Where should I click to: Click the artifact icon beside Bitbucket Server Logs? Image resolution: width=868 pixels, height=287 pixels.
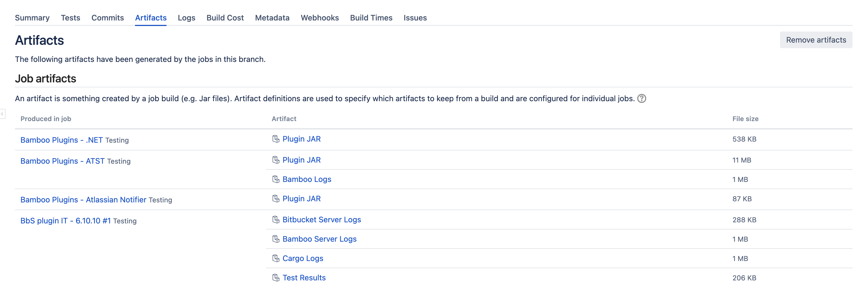276,219
